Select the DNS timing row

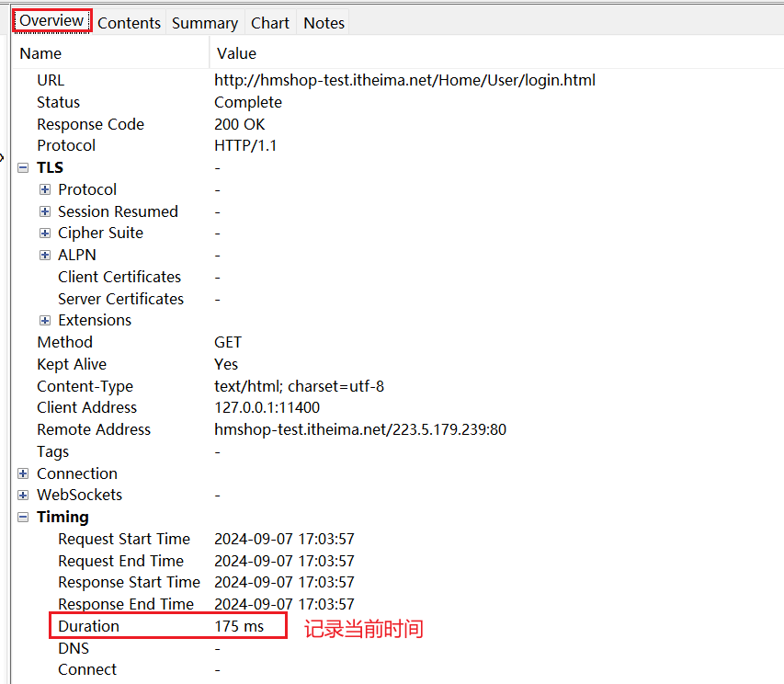click(x=74, y=648)
